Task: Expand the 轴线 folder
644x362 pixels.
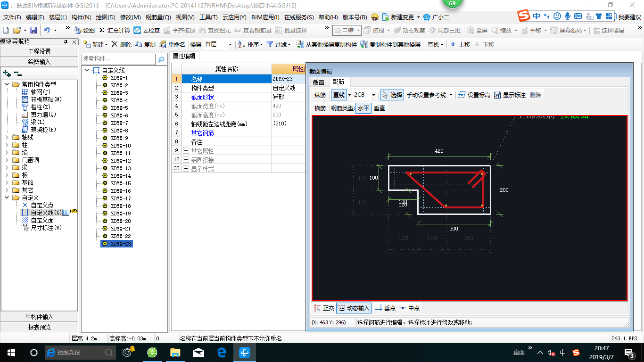Action: tap(7, 137)
